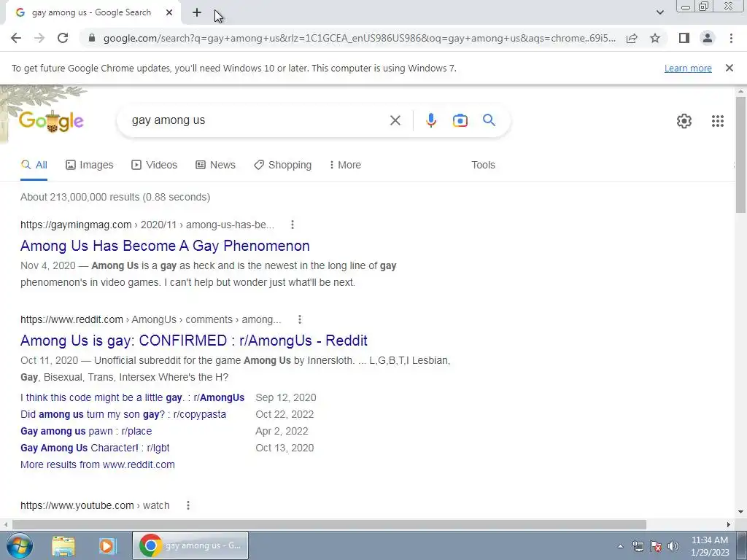This screenshot has width=747, height=560.
Task: Click the browser forward arrow
Action: [x=39, y=38]
